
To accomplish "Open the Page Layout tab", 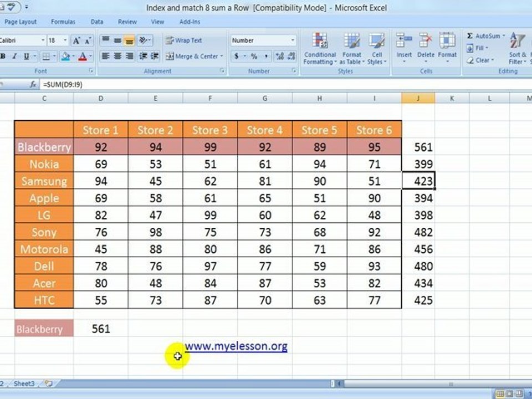I will pos(21,22).
